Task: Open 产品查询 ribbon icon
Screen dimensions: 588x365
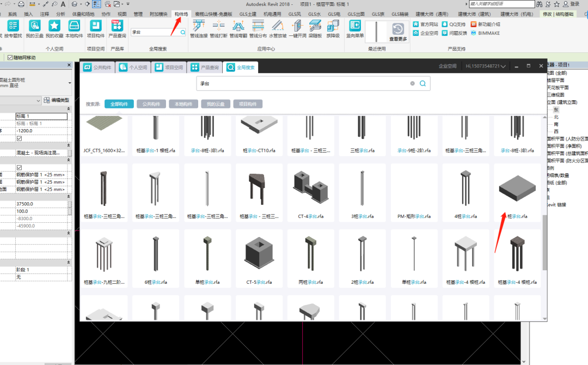Action: coord(117,29)
